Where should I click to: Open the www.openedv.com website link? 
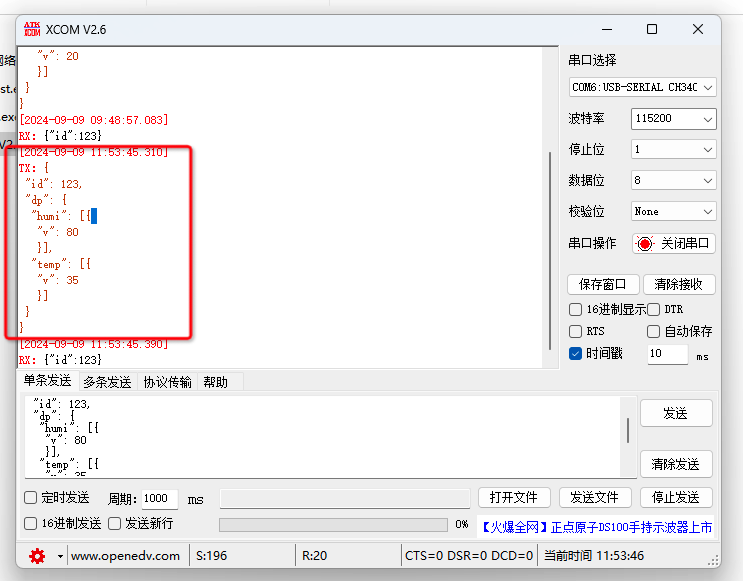(x=125, y=556)
